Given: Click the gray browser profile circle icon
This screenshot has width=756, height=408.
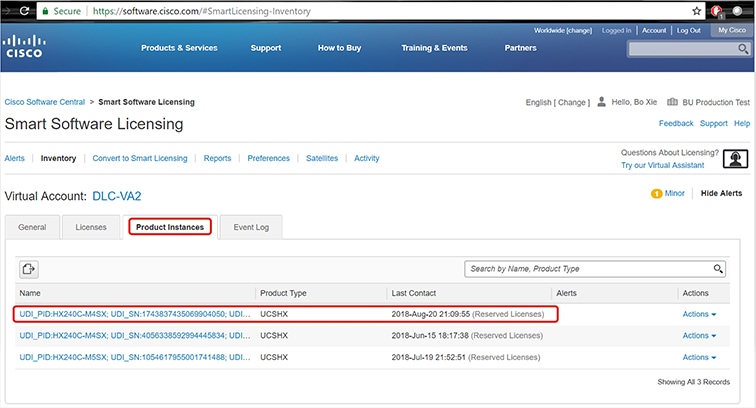Looking at the screenshot, I should click(x=737, y=11).
